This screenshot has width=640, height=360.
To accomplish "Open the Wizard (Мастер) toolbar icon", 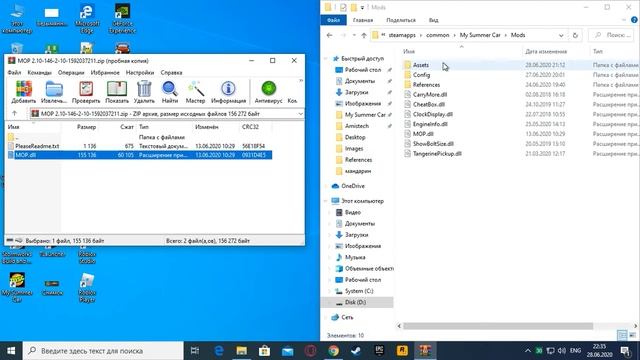I will 195,92.
